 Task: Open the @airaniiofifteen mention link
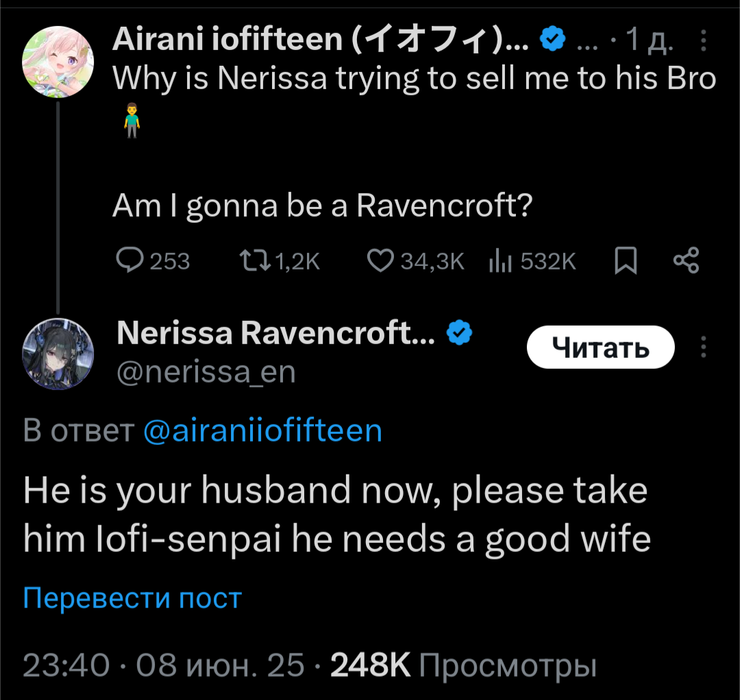pyautogui.click(x=262, y=431)
